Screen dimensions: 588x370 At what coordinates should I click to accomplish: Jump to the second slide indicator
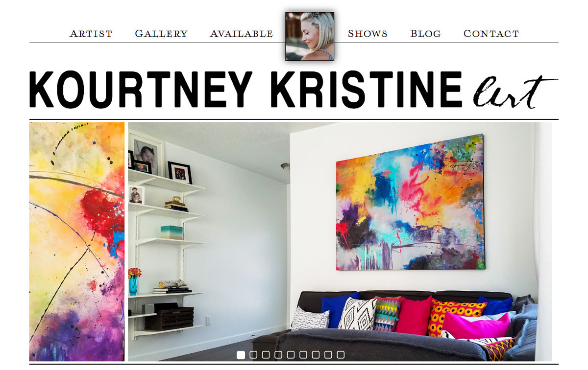tap(253, 355)
